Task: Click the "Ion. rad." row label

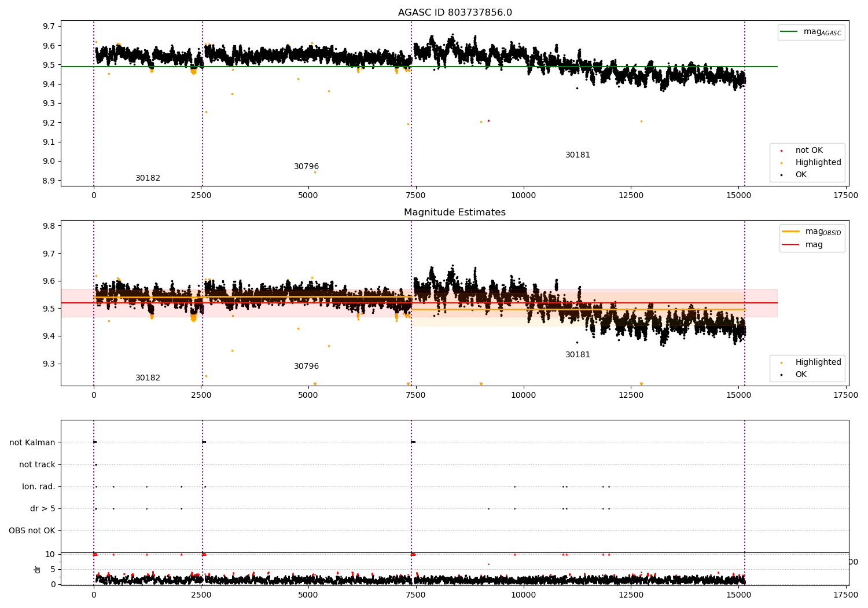Action: 39,487
